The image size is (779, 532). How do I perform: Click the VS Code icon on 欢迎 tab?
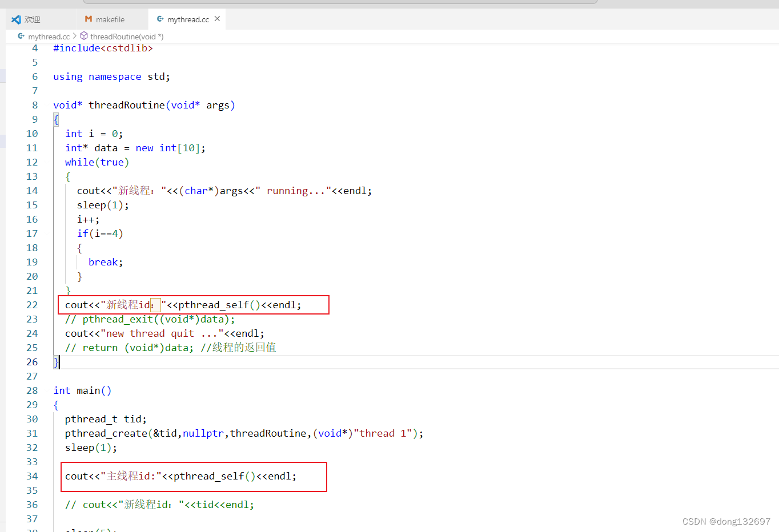click(x=16, y=19)
